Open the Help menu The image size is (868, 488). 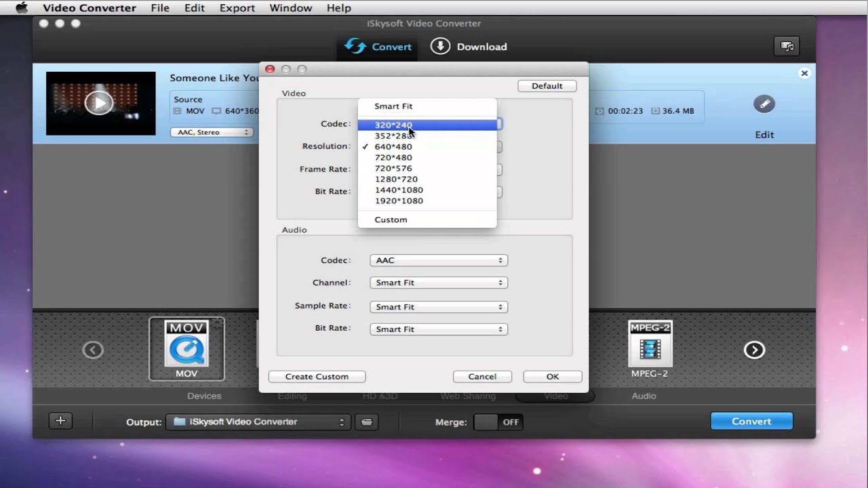click(338, 8)
